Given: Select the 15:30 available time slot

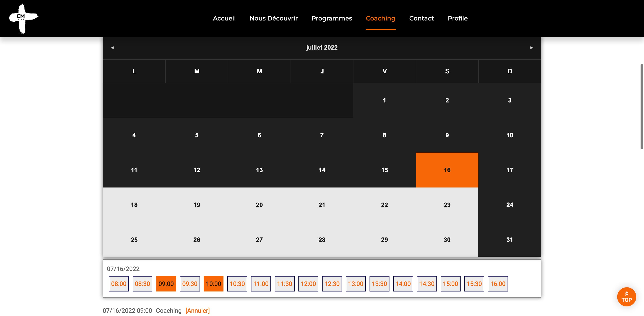Looking at the screenshot, I should [x=474, y=284].
